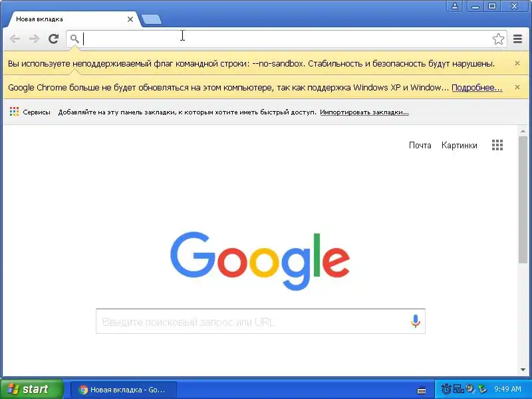Click the browser forward arrow

(34, 39)
